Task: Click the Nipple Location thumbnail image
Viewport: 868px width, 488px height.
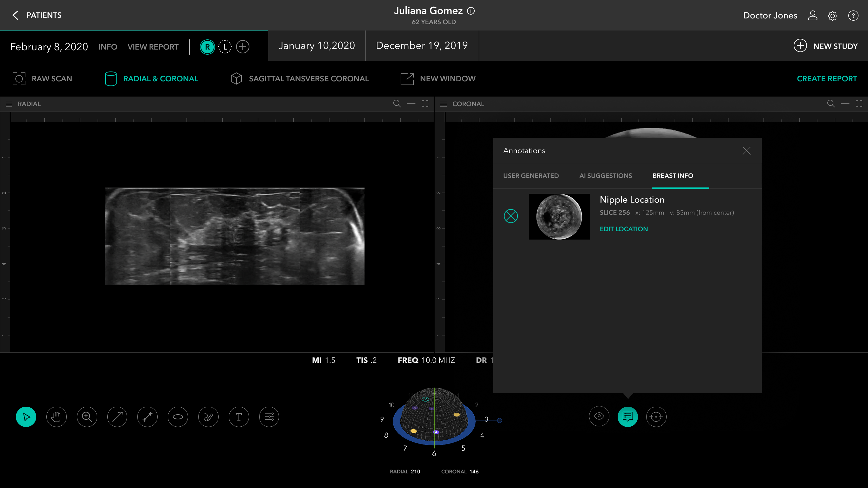Action: point(559,216)
